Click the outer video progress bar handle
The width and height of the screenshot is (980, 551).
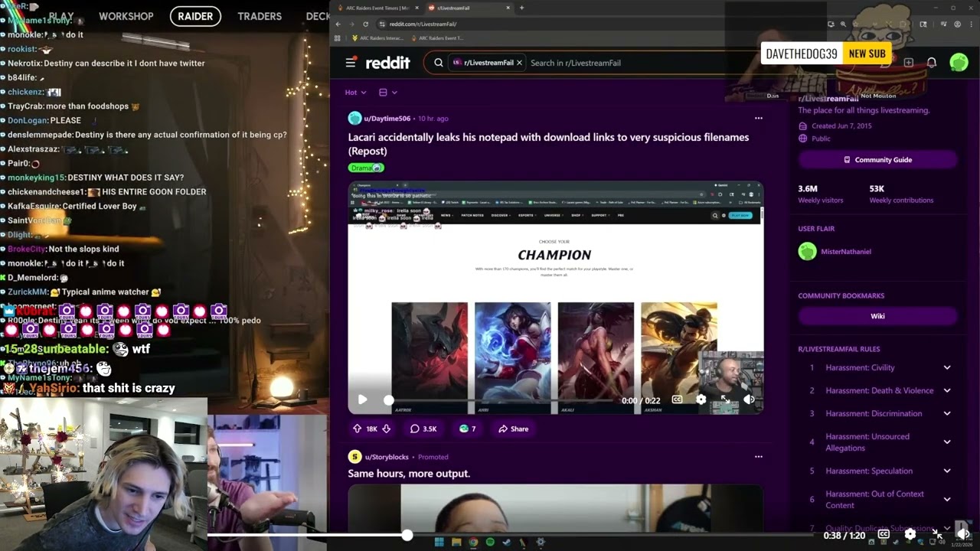click(x=407, y=535)
